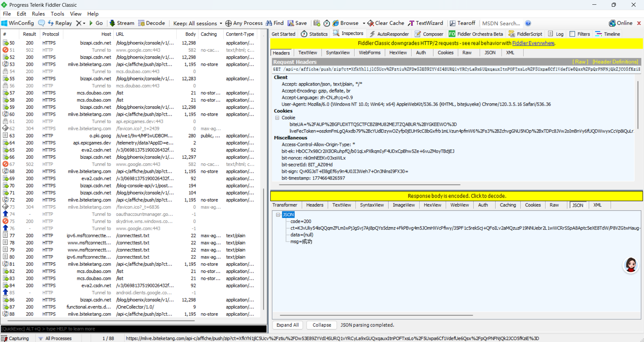Image resolution: width=644 pixels, height=342 pixels.
Task: Select session 74 oauthaccountmanager tunnel
Action: click(x=131, y=214)
